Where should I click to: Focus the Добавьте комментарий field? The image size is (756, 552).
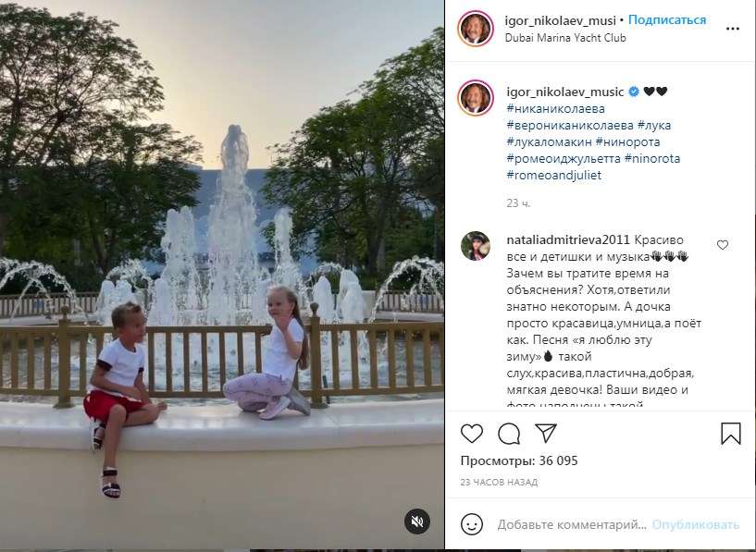click(x=571, y=524)
